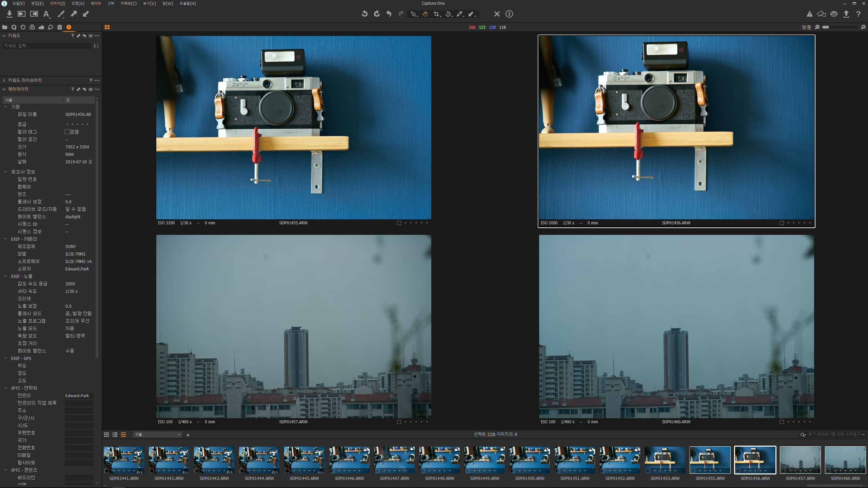Toggle the multi-view grid icon above the viewer
868x488 pixels.
107,27
